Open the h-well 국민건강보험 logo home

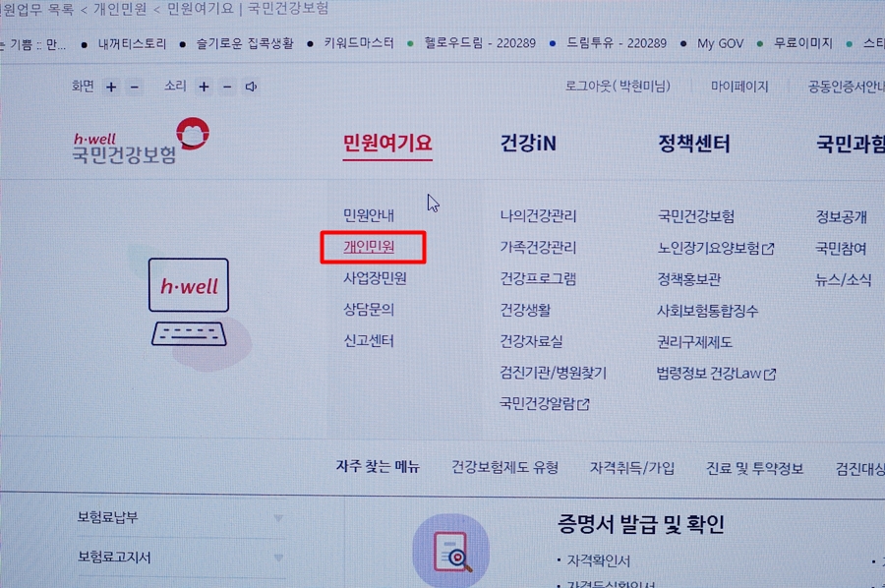coord(141,141)
